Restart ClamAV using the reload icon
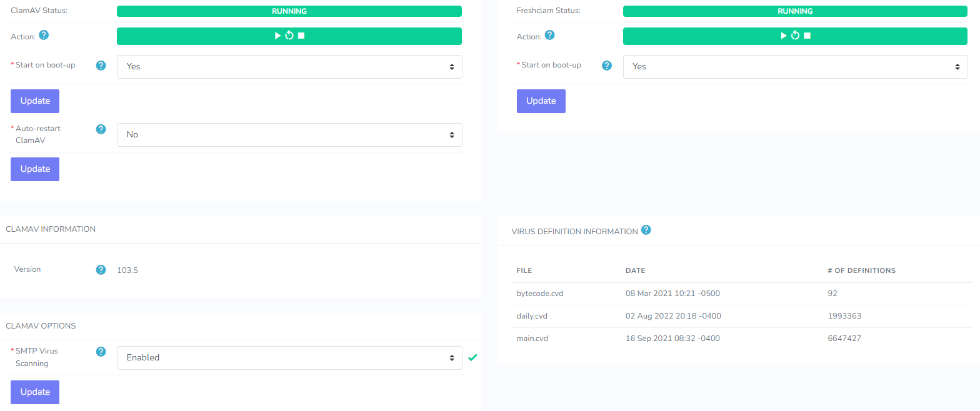 point(289,36)
